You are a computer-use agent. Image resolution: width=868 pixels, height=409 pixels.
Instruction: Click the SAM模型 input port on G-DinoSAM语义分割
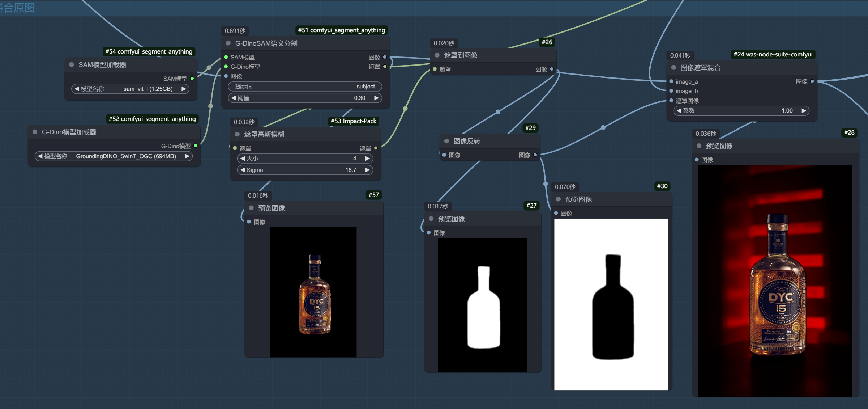click(x=226, y=57)
